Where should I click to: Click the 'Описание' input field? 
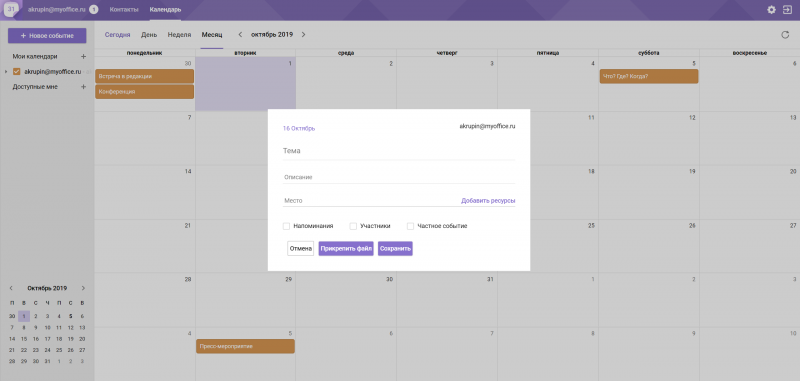pos(399,177)
